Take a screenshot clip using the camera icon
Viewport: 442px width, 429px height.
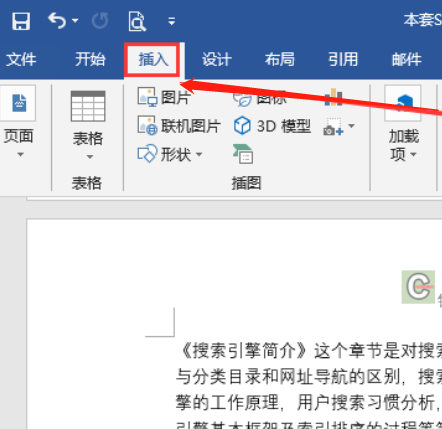click(x=333, y=126)
